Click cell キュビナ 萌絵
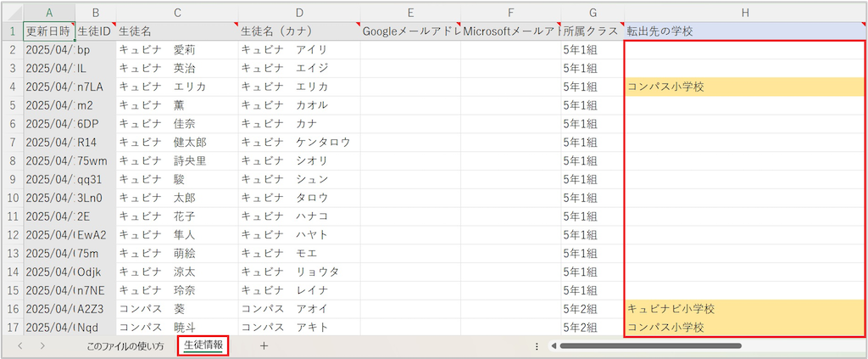 [x=177, y=253]
